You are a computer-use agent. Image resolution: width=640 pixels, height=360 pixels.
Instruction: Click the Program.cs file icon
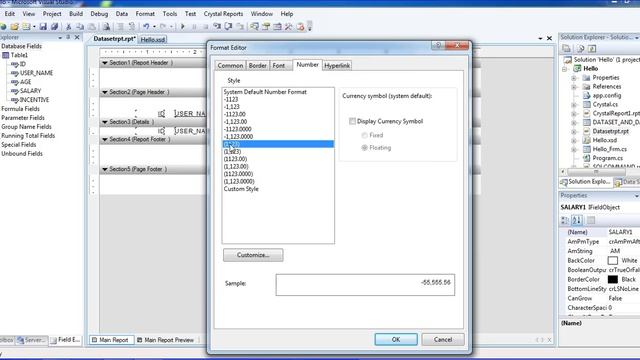[587, 158]
